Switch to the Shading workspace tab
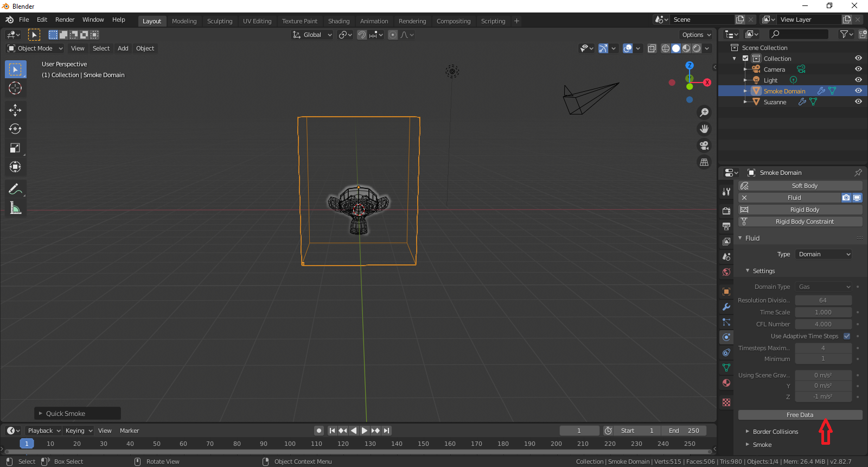The height and width of the screenshot is (467, 868). click(339, 21)
